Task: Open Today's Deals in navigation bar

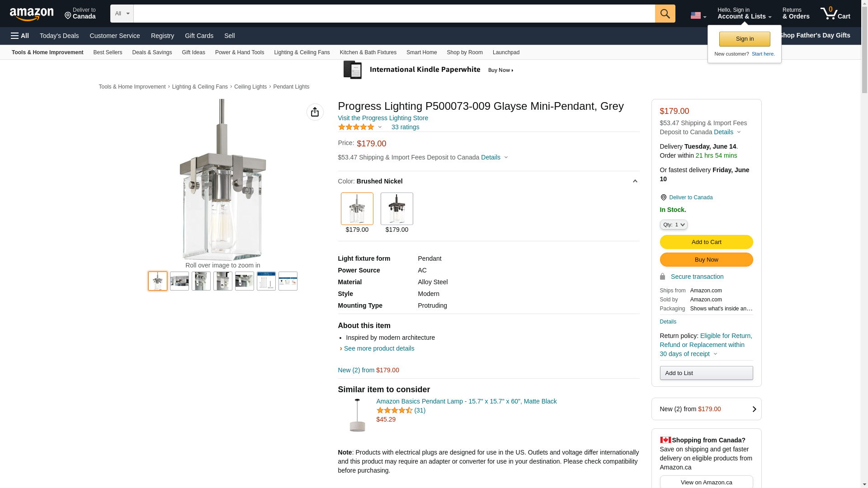Action: (59, 36)
